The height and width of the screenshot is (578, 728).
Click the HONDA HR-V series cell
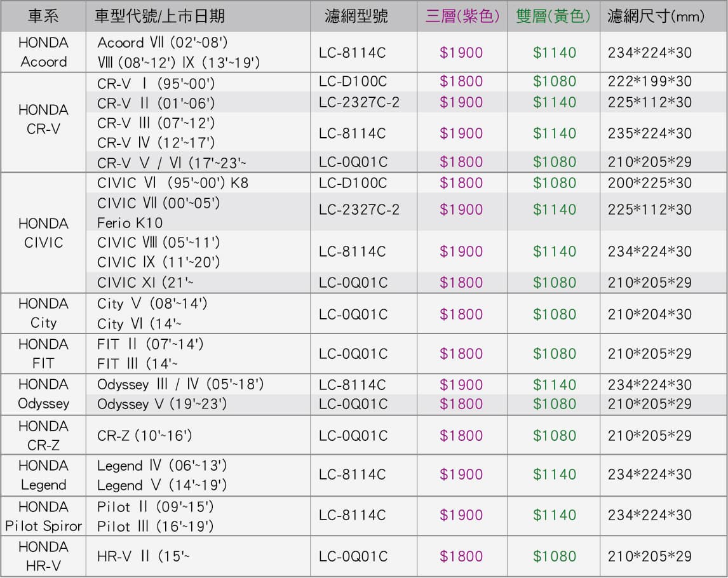(x=43, y=556)
